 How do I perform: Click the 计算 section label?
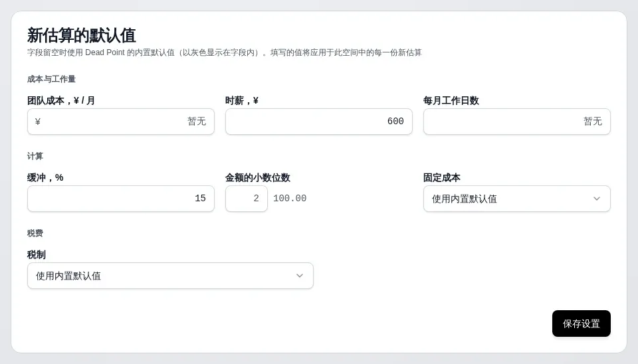(35, 156)
